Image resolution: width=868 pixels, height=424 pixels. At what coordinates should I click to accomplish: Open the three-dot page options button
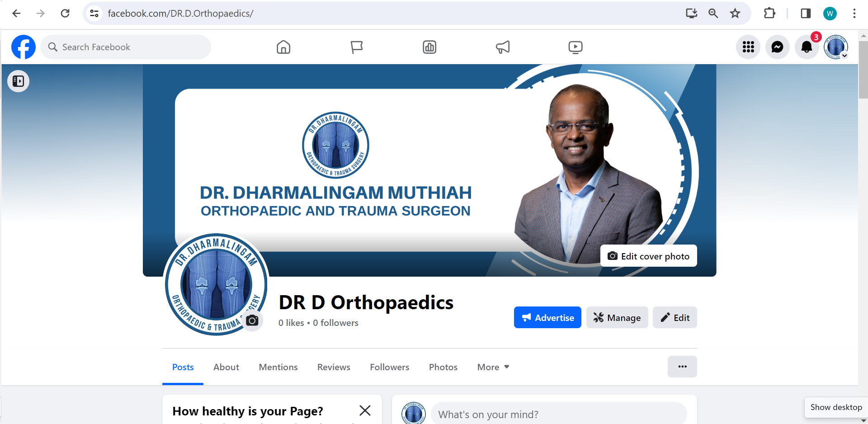[x=682, y=367]
